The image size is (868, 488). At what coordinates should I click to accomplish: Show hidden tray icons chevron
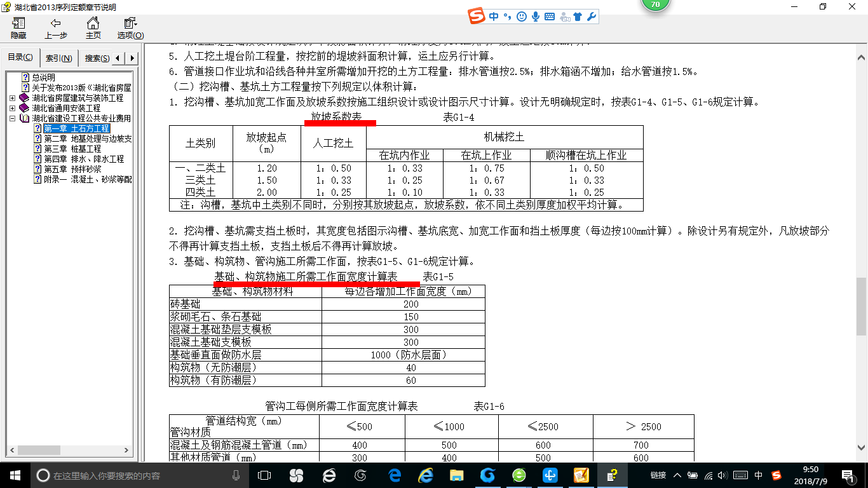(677, 475)
